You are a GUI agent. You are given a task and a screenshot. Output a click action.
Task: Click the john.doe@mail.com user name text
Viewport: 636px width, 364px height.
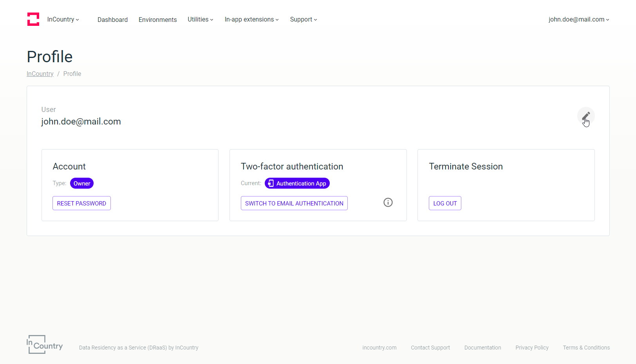coord(81,121)
